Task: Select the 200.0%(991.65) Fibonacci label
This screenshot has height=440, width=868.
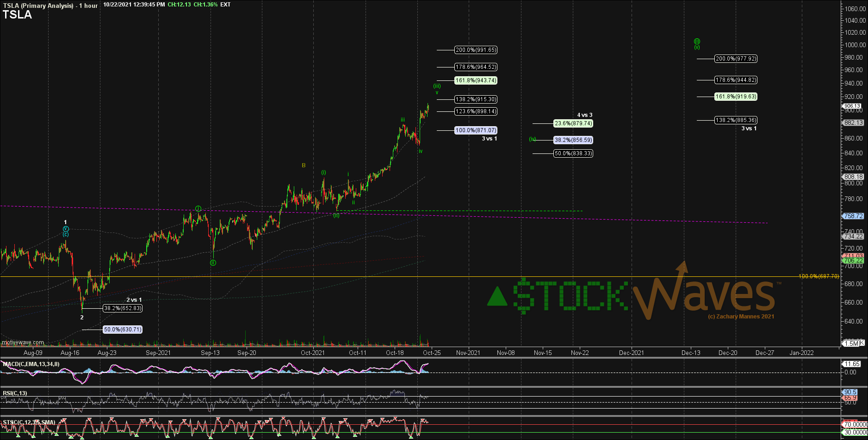Action: (x=476, y=50)
